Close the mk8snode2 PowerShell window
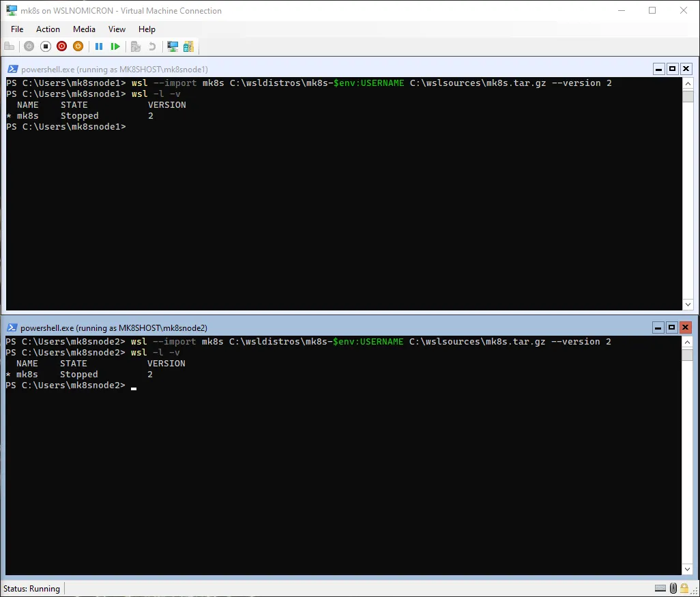Image resolution: width=700 pixels, height=597 pixels. point(686,327)
